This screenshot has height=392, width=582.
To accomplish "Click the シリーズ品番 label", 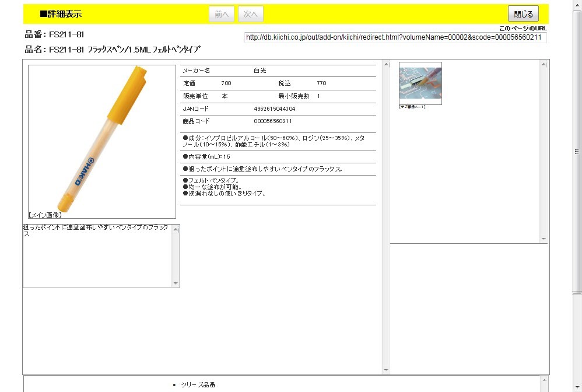I will (x=198, y=385).
